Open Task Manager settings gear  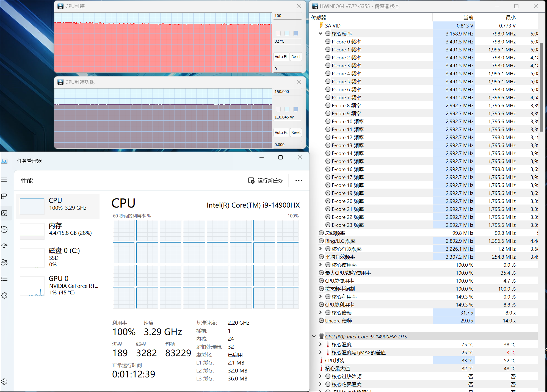(4, 382)
